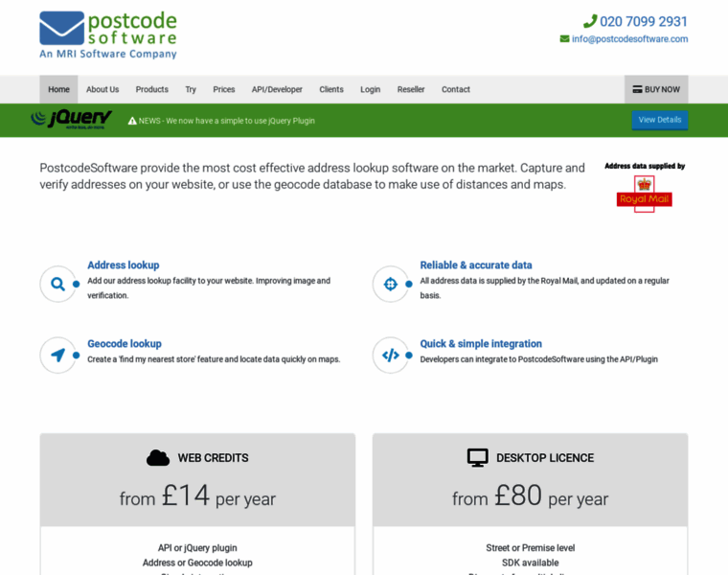Click the monitor Desktop Licence icon
This screenshot has height=575, width=728.
[478, 457]
